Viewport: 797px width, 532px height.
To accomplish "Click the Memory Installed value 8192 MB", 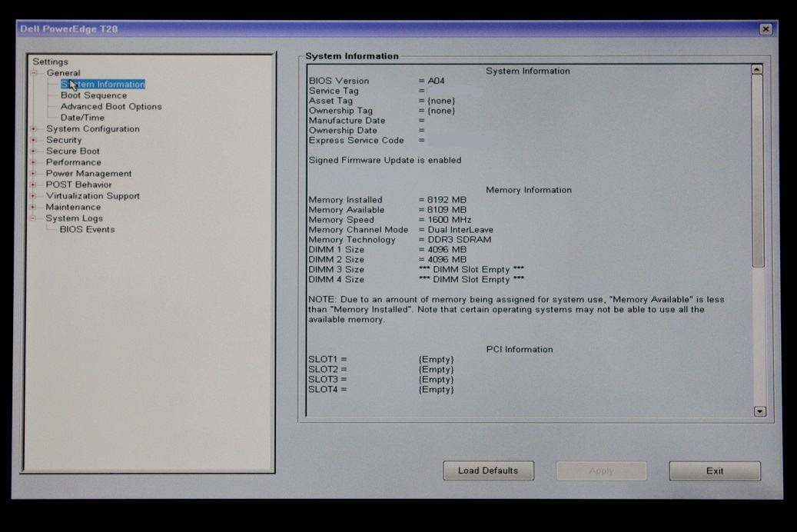I will tap(447, 200).
